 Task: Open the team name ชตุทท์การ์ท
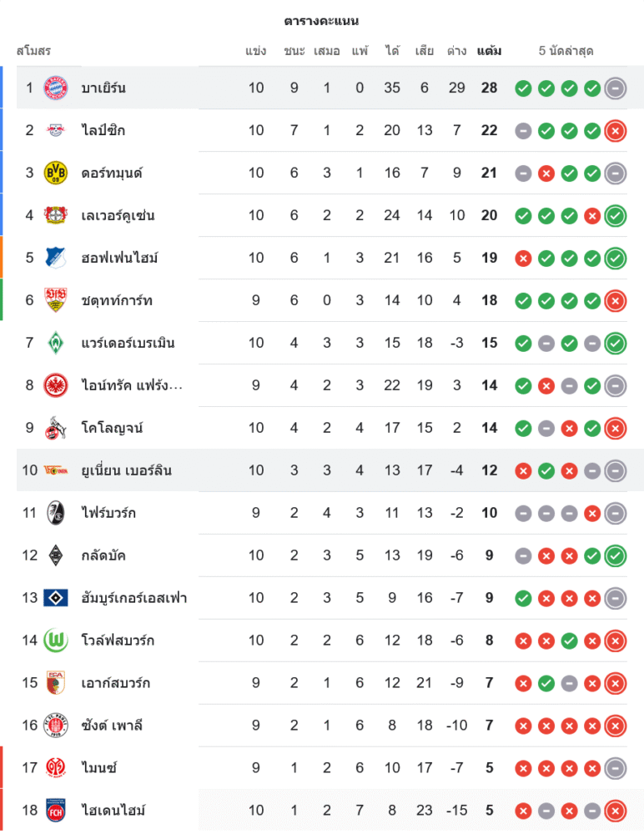point(117,300)
